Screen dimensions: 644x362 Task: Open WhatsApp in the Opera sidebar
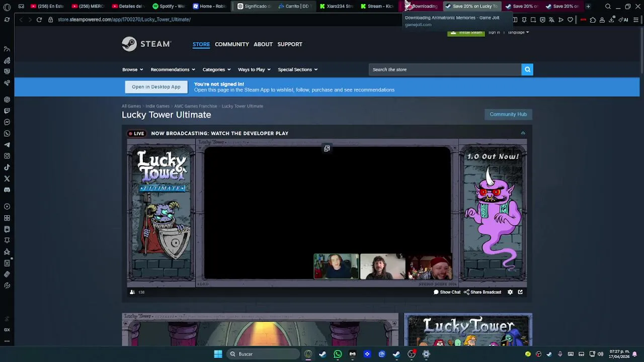[7, 133]
